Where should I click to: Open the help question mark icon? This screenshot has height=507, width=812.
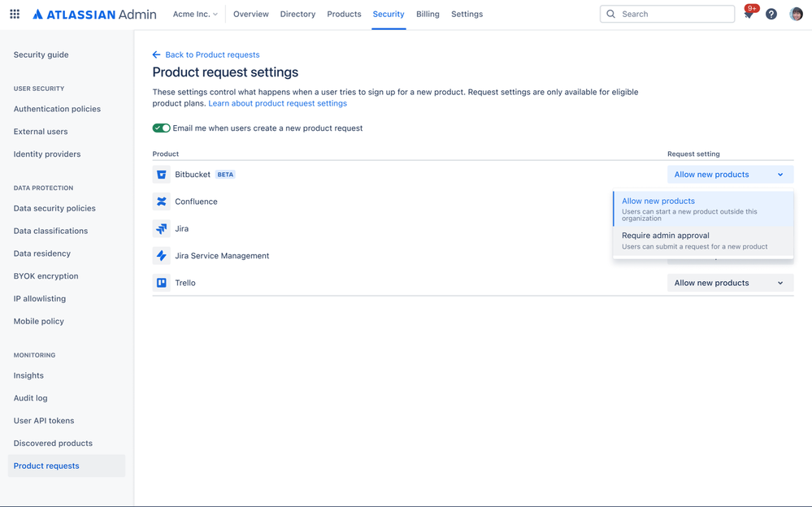pyautogui.click(x=771, y=14)
